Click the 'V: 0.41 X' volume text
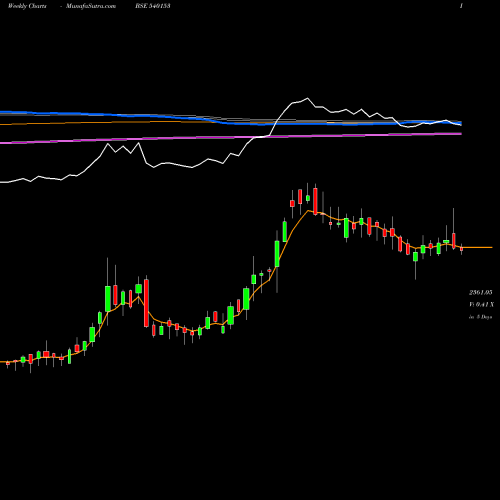Screen dimensions: 500x500 pyautogui.click(x=481, y=305)
